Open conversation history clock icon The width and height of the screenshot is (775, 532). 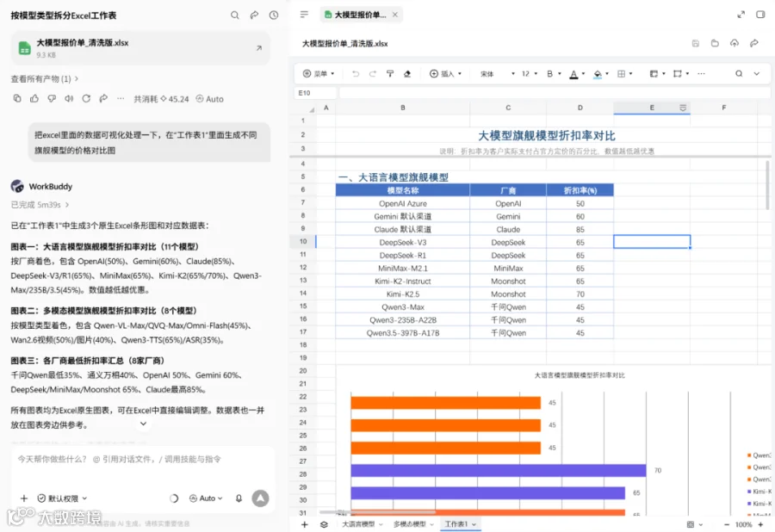coord(274,15)
